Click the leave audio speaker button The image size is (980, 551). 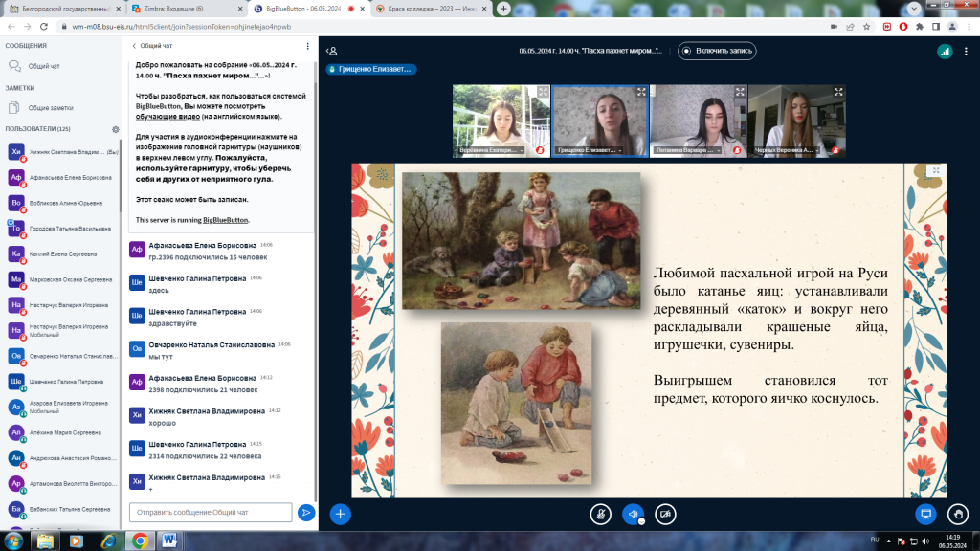tap(634, 514)
